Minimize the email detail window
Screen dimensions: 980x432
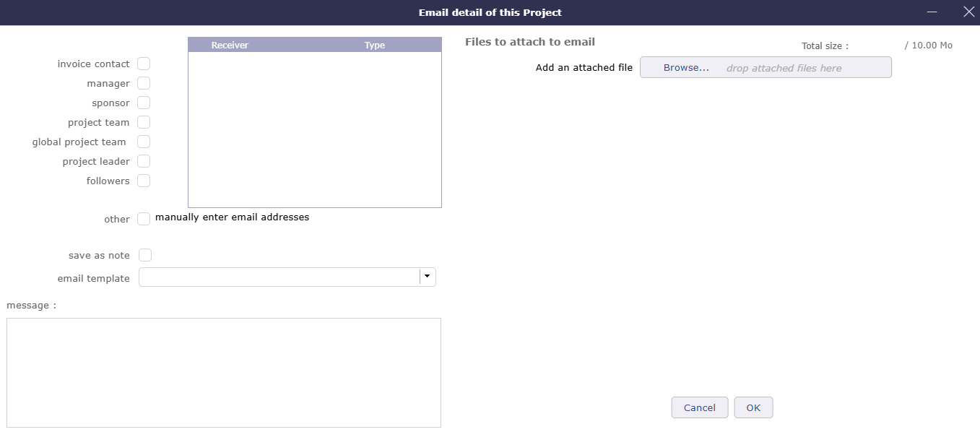click(932, 12)
